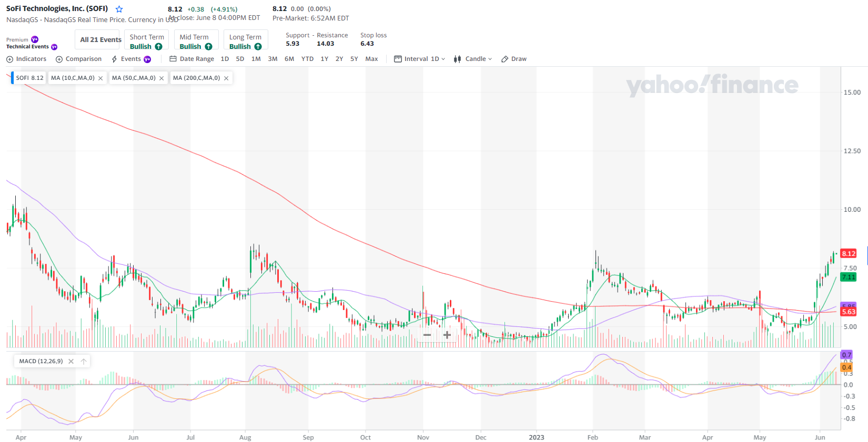Open the MA (200,C,MA,0) indicator settings
Viewport: 868px width, 442px height.
pyautogui.click(x=196, y=78)
